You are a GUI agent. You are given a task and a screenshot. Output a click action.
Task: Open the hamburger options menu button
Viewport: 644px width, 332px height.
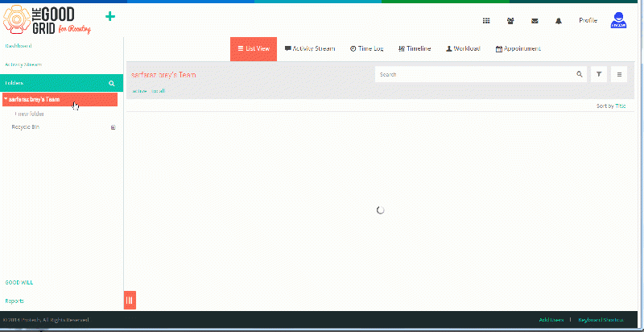pos(619,74)
